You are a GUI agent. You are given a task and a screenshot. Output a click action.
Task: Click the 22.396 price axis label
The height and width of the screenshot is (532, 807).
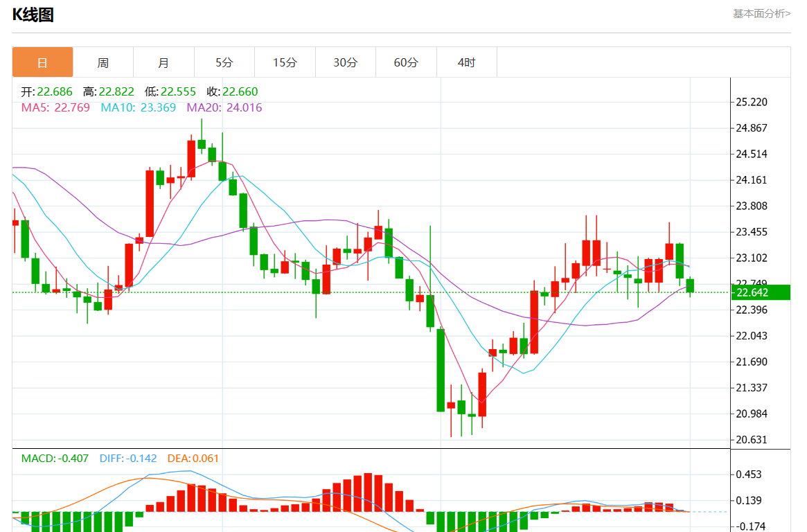752,310
